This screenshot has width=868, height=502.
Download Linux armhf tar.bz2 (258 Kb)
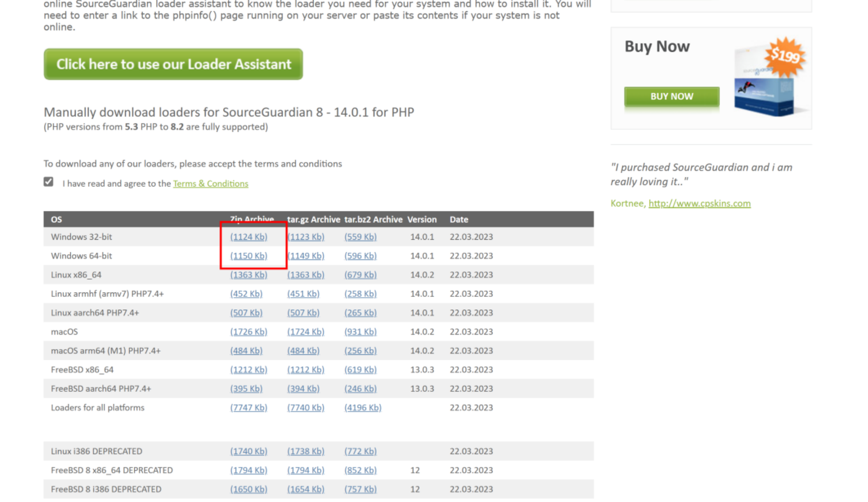[x=360, y=294]
